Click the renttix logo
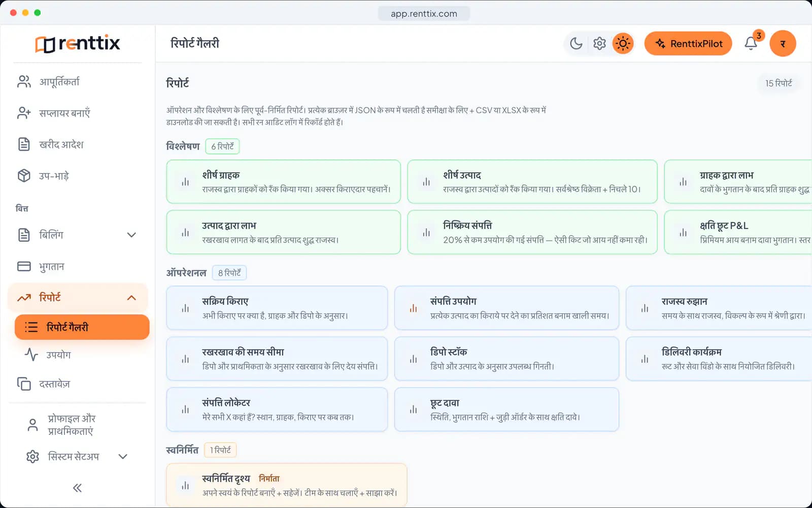Screen dimensions: 812x508 (x=78, y=44)
